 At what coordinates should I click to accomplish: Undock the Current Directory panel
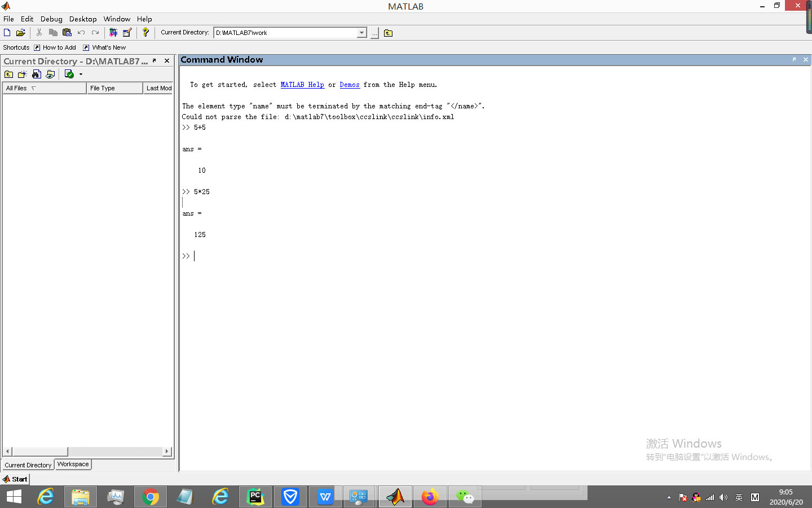tap(154, 60)
